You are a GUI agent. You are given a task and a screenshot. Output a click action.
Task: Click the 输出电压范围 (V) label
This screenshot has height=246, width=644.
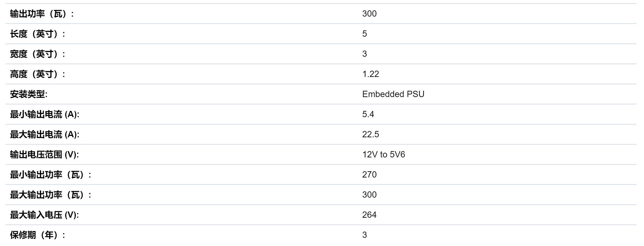pyautogui.click(x=44, y=154)
